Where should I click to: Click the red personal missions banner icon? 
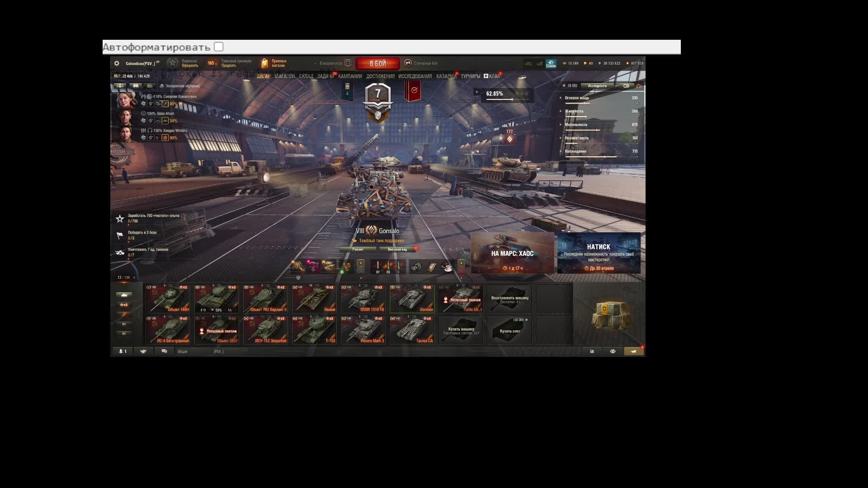(414, 90)
